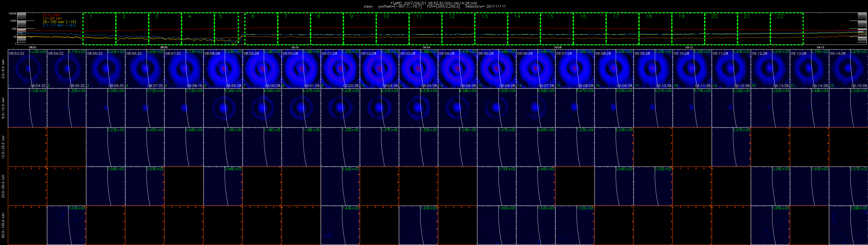
Task: Pick interval 5 label in the light curve
Action: coord(220,16)
